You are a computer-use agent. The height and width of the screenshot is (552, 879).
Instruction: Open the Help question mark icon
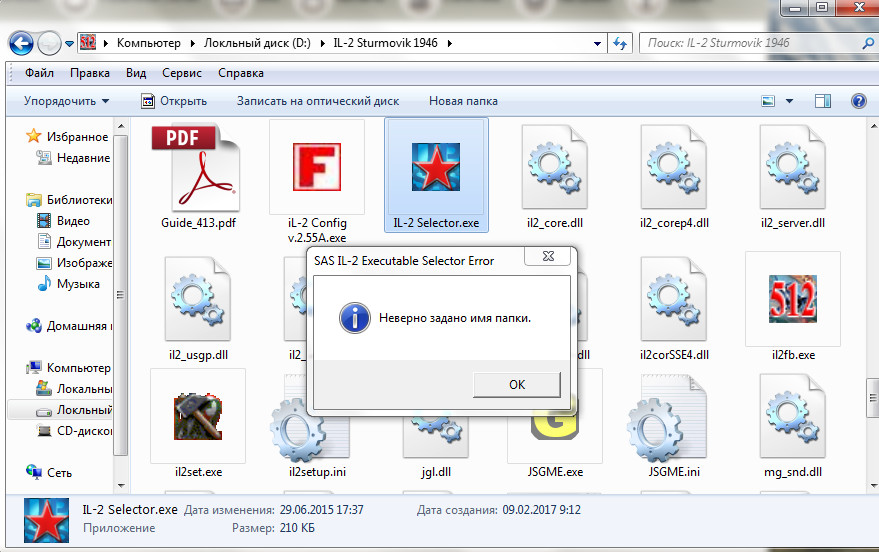click(858, 101)
